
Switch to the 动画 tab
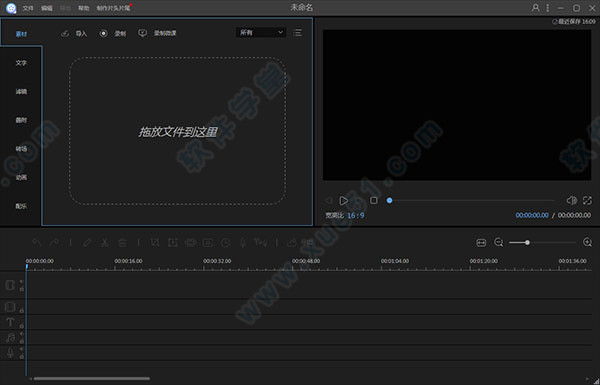tap(21, 178)
